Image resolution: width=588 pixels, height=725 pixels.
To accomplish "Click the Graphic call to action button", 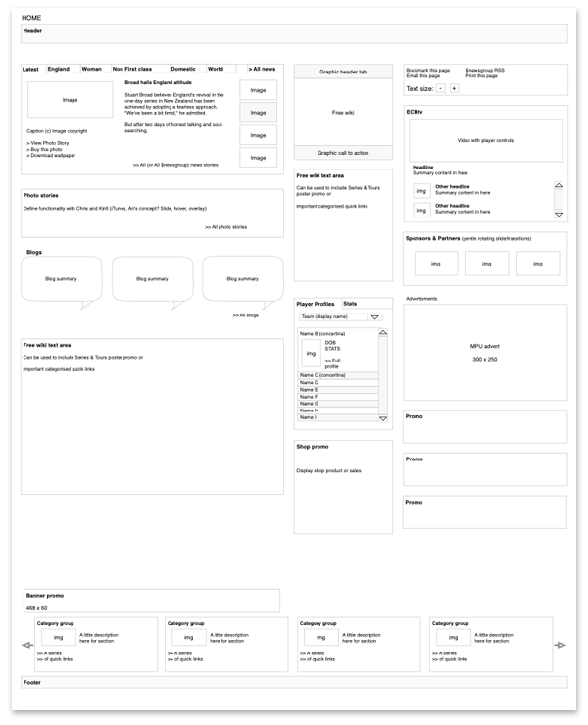I will [343, 153].
